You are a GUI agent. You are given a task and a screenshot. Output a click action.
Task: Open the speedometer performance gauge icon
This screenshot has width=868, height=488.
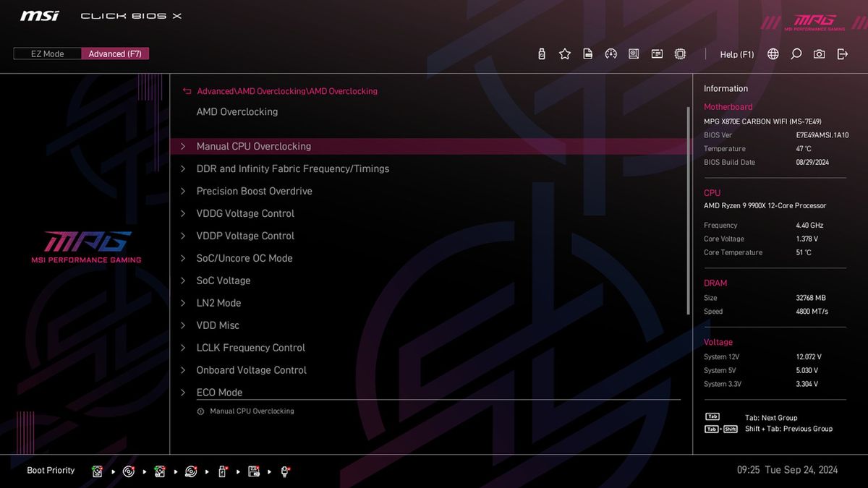[611, 54]
